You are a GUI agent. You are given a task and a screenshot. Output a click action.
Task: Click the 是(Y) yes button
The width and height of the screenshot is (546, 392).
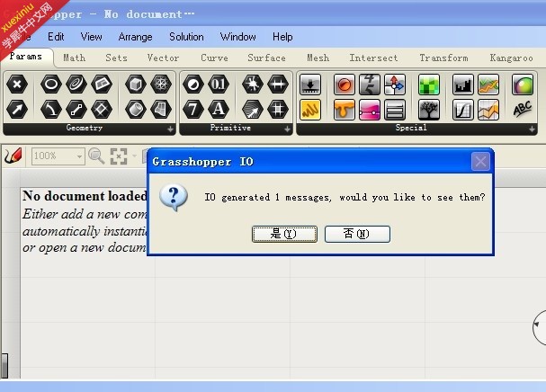pyautogui.click(x=284, y=234)
